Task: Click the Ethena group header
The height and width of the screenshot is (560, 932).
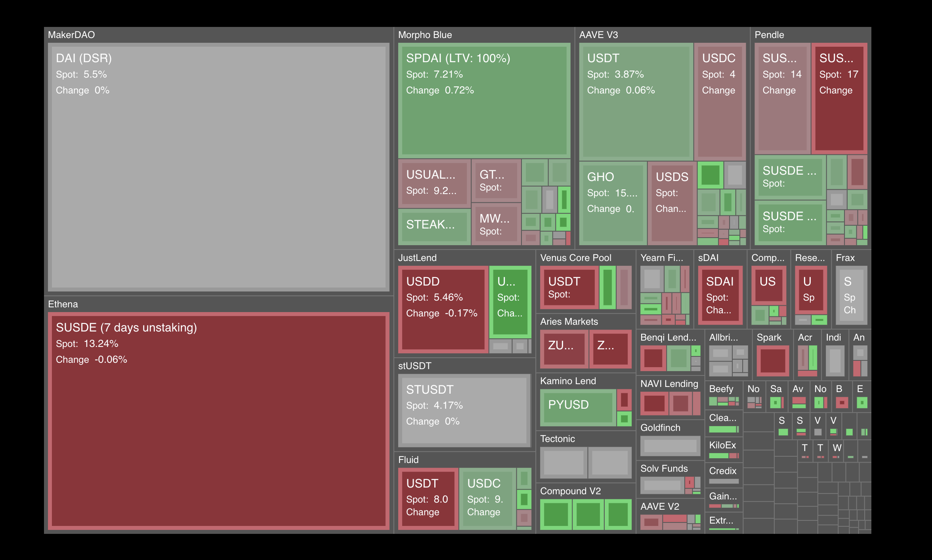Action: (x=63, y=304)
